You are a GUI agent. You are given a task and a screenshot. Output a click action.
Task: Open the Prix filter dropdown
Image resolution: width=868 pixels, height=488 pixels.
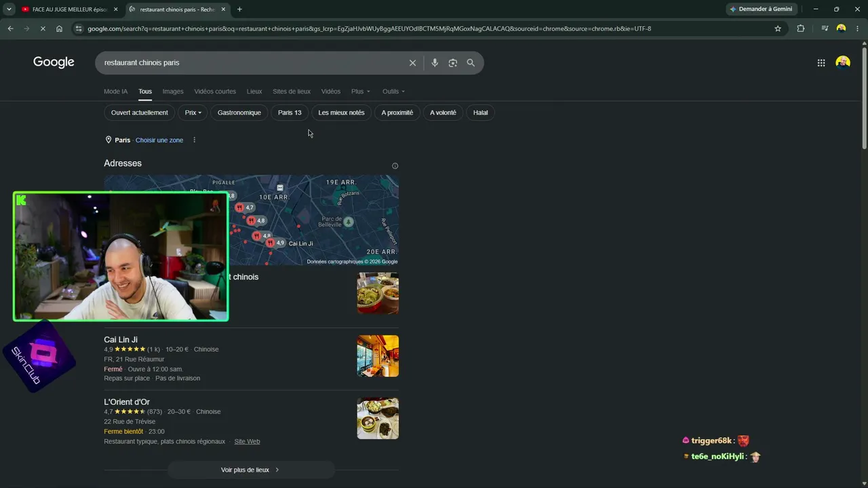tap(193, 113)
